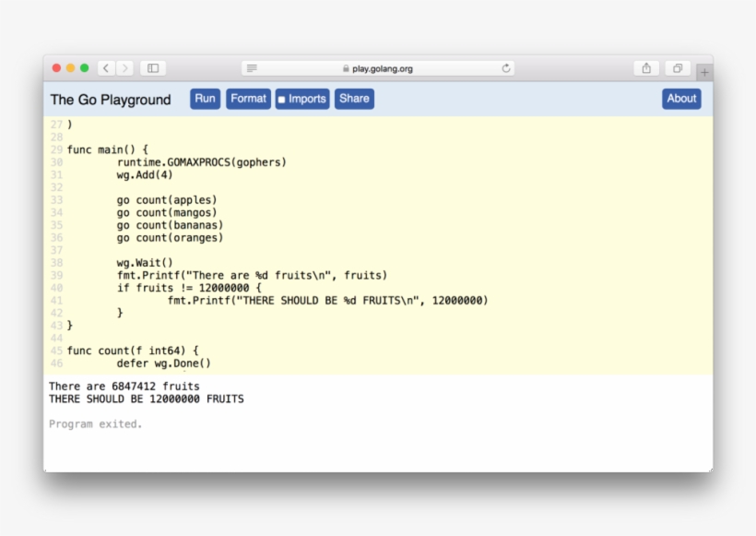Click the 'Program exited.' message
The height and width of the screenshot is (536, 756).
coord(96,423)
